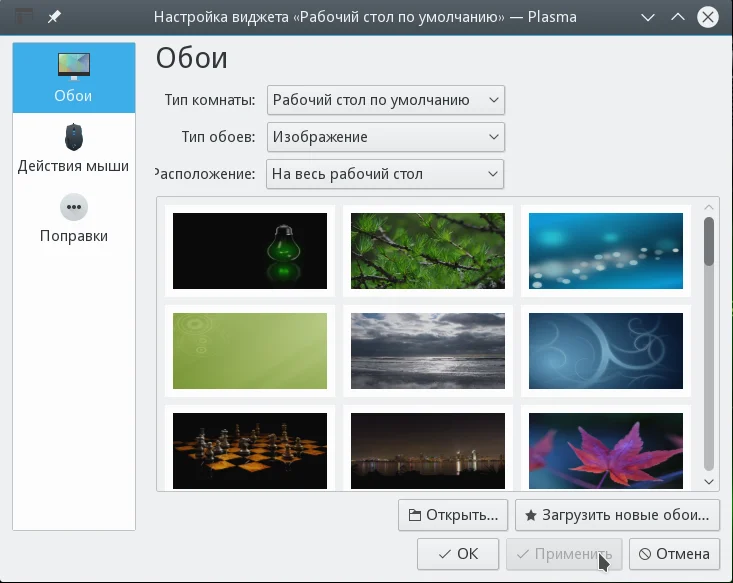
Task: Select the Действия мыши mouse icon
Action: click(74, 137)
